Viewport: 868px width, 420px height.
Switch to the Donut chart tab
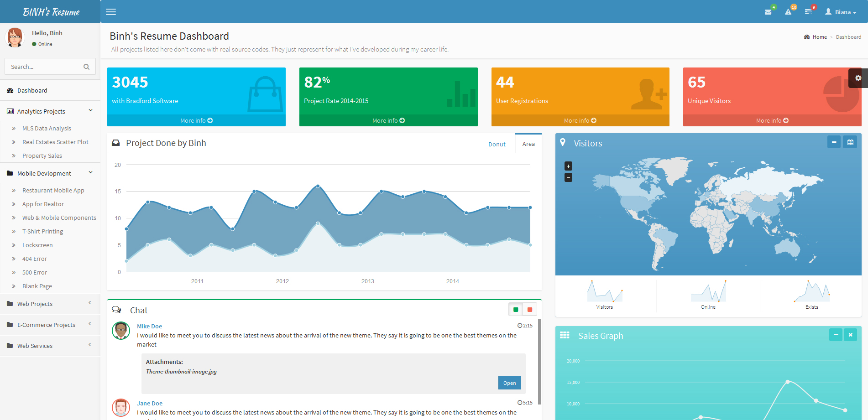tap(497, 144)
